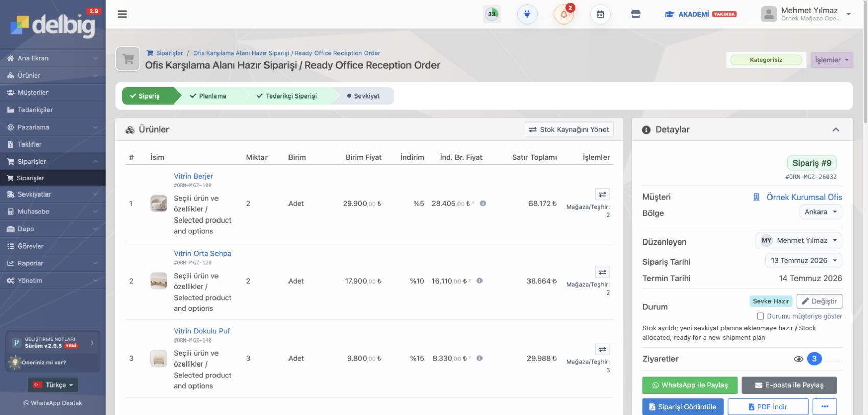Click the green progress indicator showing 33

click(492, 14)
